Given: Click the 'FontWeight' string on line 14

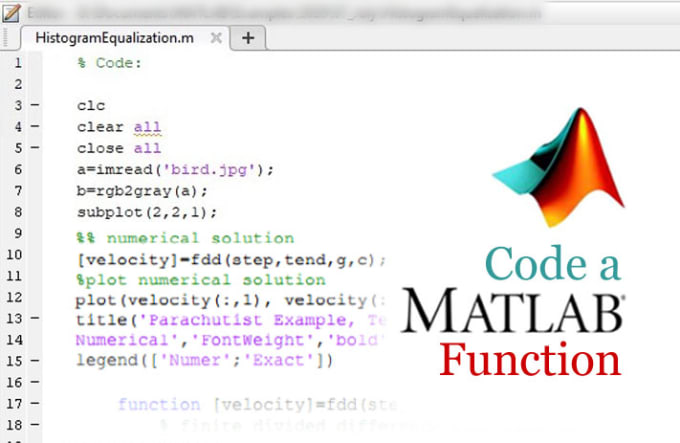Looking at the screenshot, I should point(253,340).
